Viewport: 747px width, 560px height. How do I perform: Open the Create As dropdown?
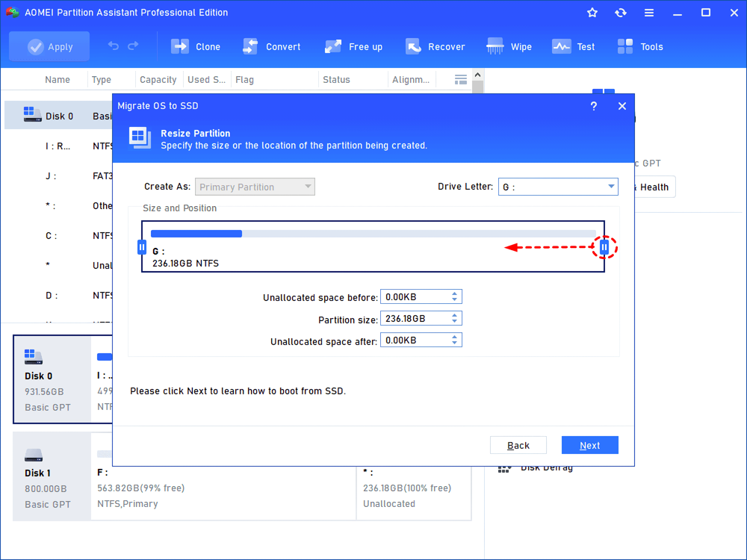click(255, 187)
